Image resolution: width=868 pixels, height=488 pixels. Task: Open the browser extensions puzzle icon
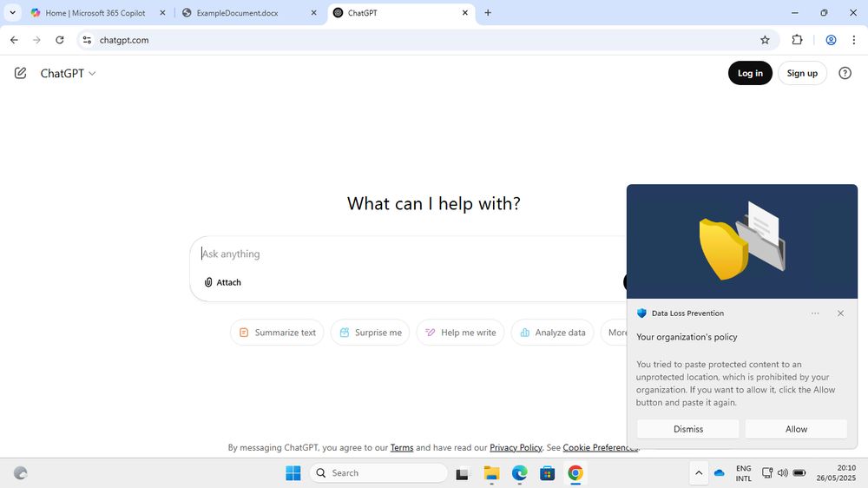coord(797,40)
